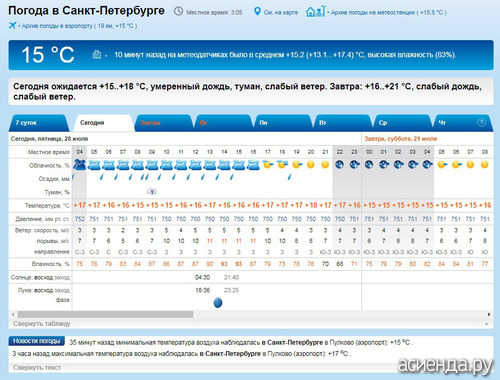500x380 pixels.
Task: Click the rain cloud icon at hour 04
Action: point(80,165)
